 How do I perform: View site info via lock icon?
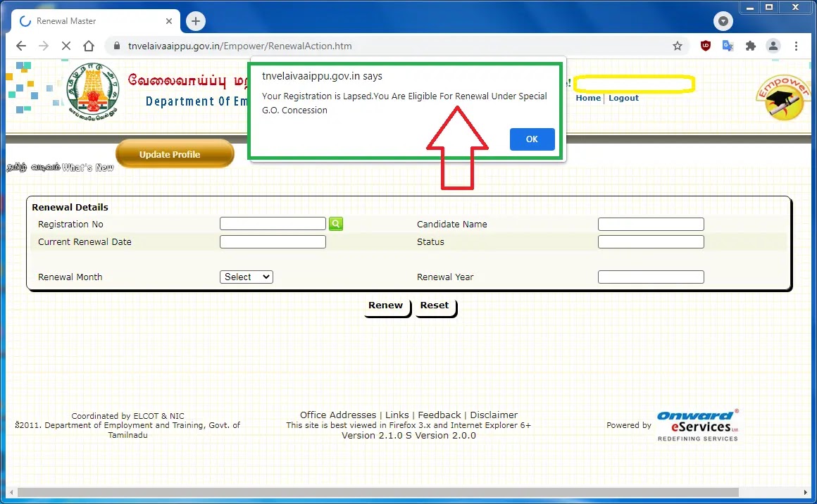coord(117,46)
